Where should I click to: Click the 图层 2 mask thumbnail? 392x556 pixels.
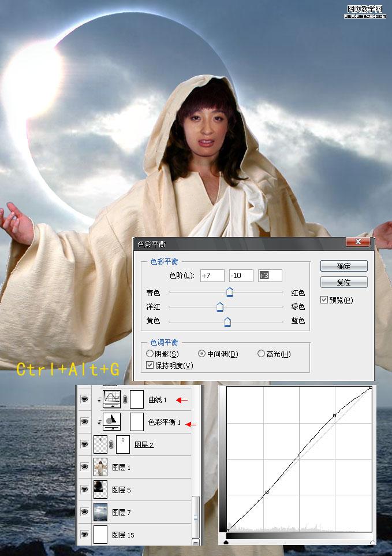click(123, 444)
